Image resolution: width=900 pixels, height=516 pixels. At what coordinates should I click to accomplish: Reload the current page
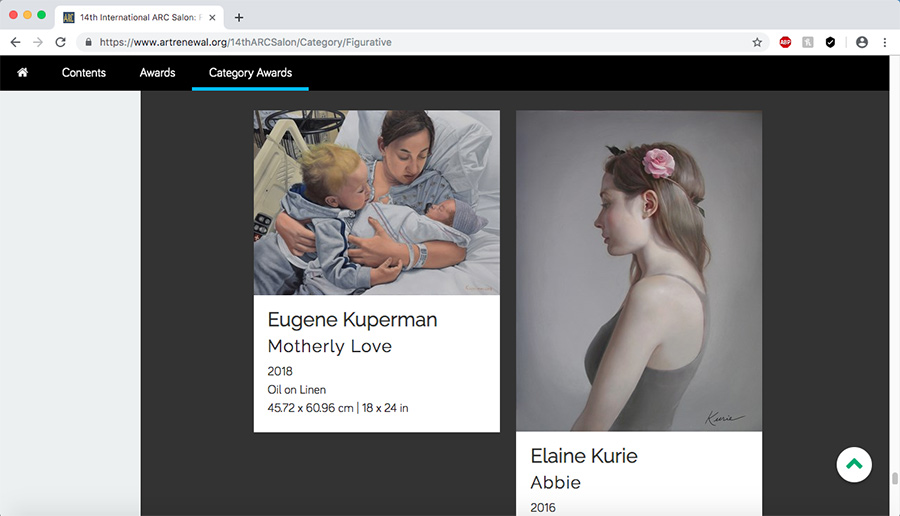pos(60,42)
